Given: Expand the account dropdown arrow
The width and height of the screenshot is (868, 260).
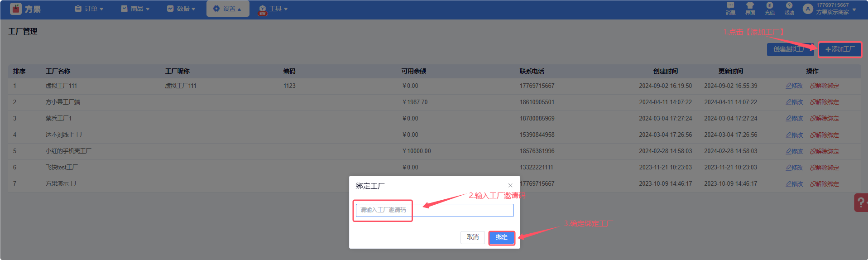Looking at the screenshot, I should (x=854, y=9).
